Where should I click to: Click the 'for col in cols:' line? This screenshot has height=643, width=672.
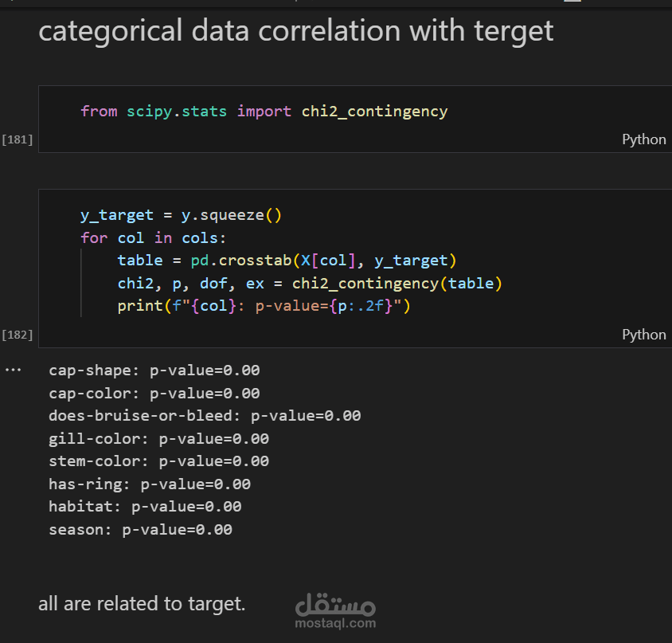click(153, 237)
